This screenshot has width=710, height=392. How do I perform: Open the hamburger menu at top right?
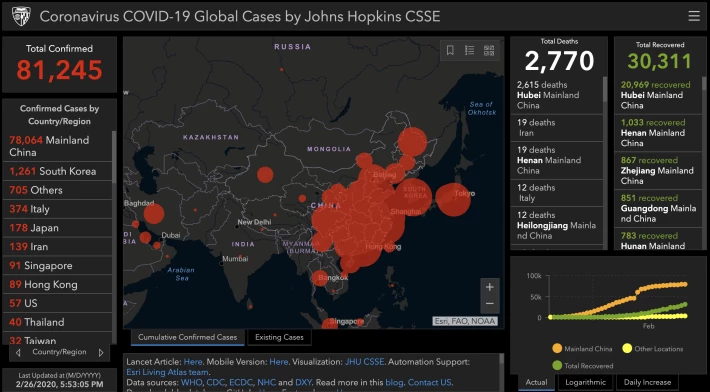[x=694, y=16]
